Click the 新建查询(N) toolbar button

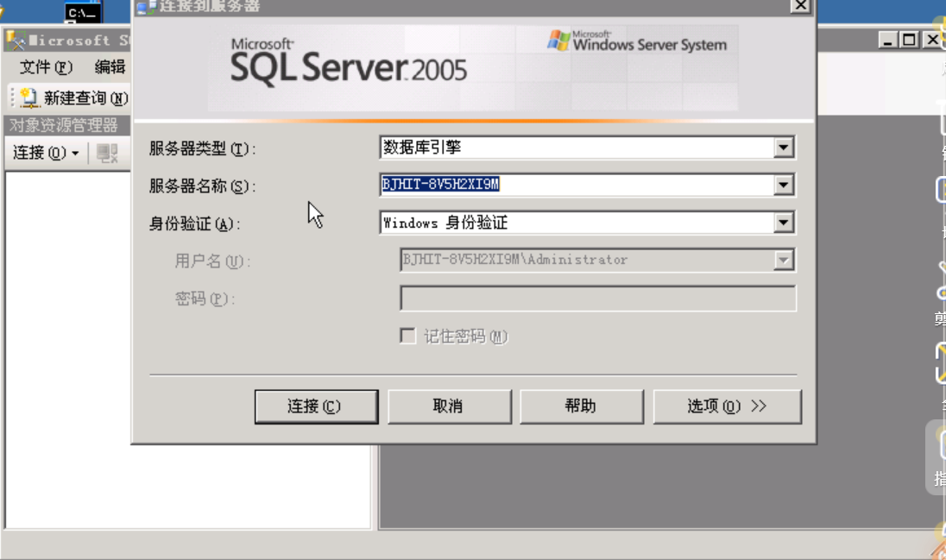tap(73, 98)
